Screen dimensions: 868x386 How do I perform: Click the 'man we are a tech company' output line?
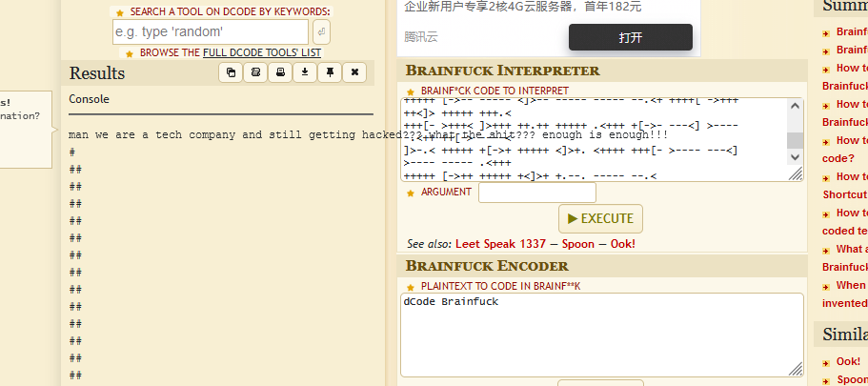tap(368, 135)
